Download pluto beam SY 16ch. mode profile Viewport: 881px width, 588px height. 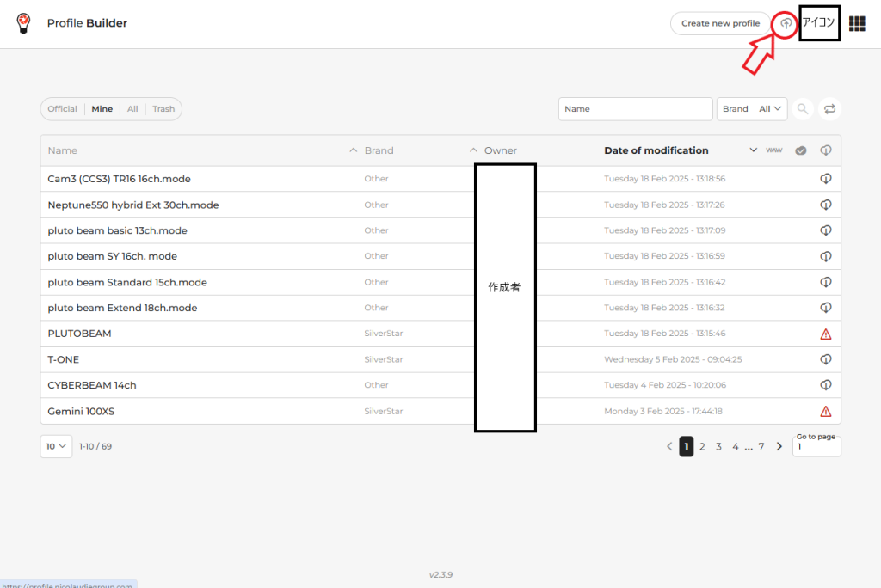click(825, 256)
